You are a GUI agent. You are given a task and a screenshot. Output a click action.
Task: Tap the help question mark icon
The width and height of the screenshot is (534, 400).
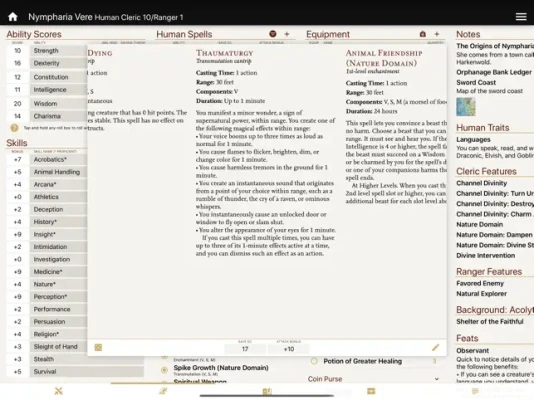click(x=14, y=128)
